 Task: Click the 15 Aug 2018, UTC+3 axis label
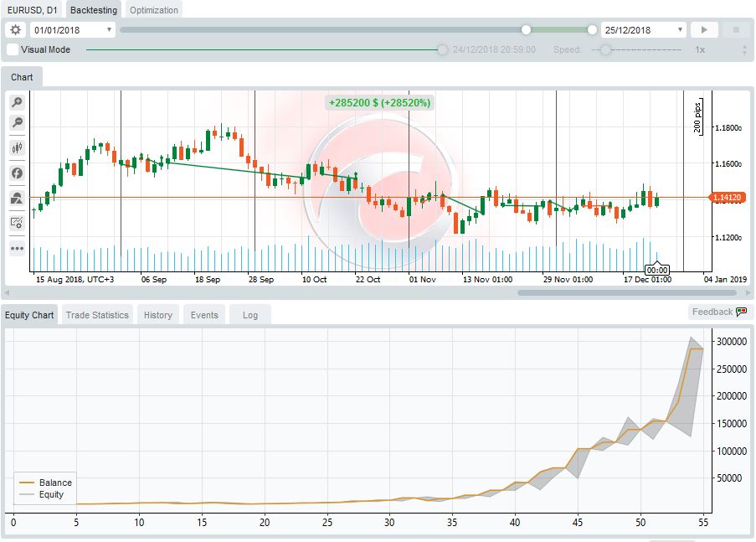[75, 280]
